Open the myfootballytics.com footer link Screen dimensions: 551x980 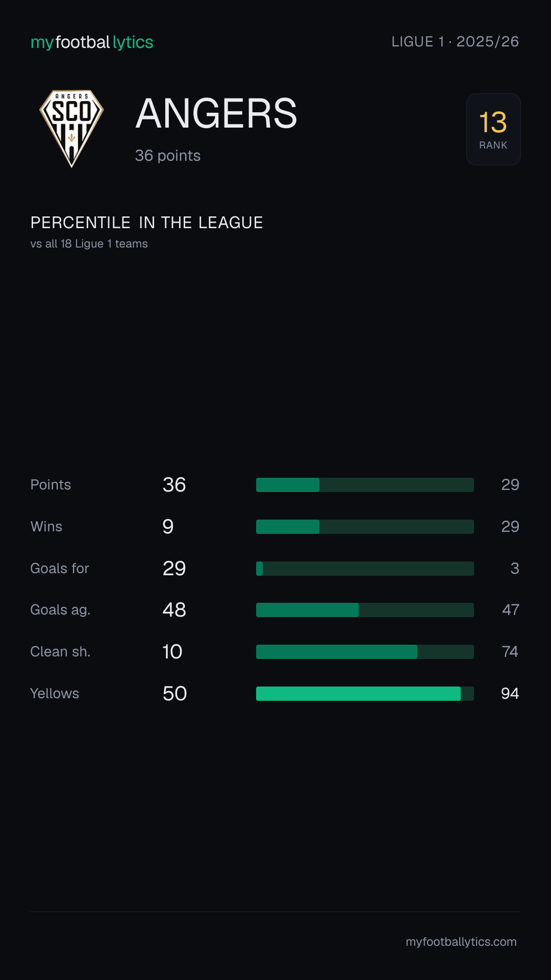[461, 942]
